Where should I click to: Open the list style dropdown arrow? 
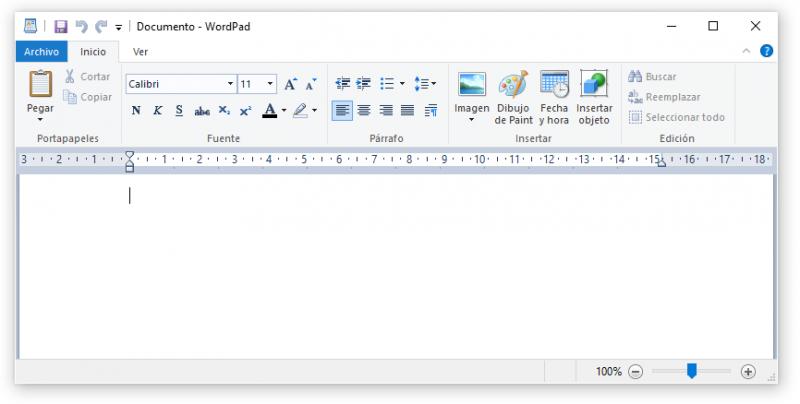402,83
